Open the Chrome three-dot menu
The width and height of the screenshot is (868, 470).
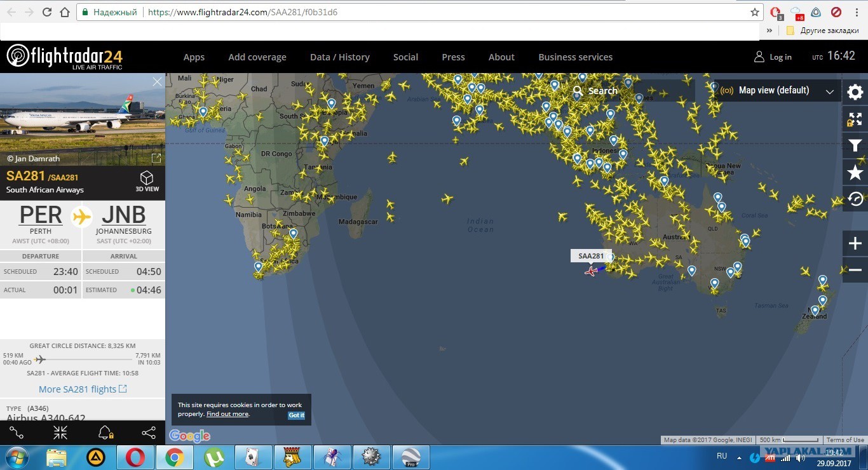pyautogui.click(x=856, y=12)
